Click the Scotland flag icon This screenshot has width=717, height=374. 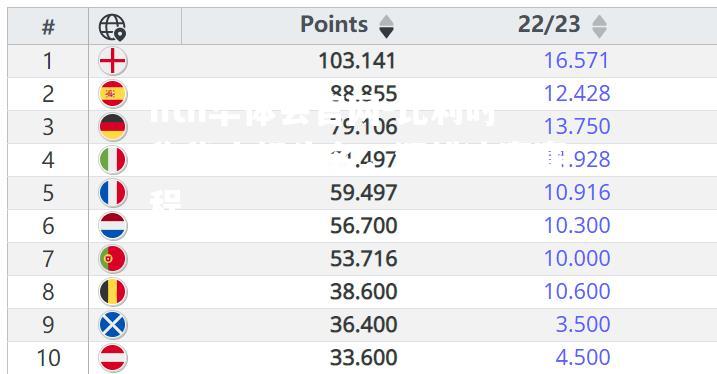112,325
